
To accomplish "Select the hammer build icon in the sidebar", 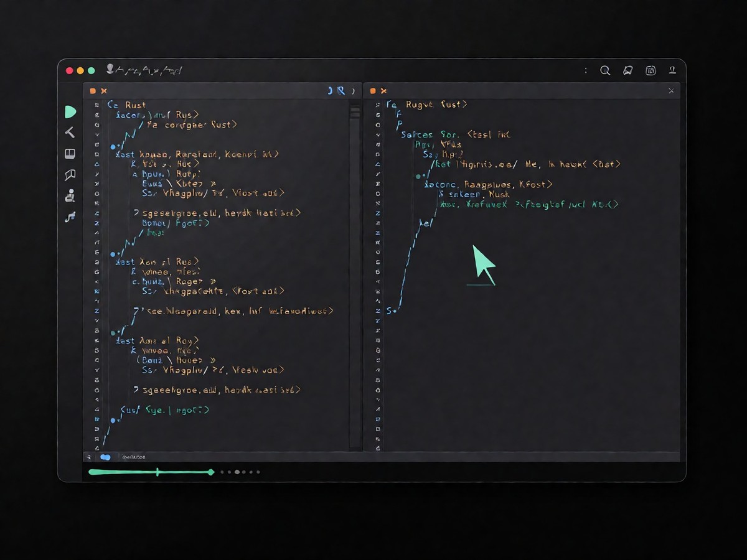I will tap(70, 132).
